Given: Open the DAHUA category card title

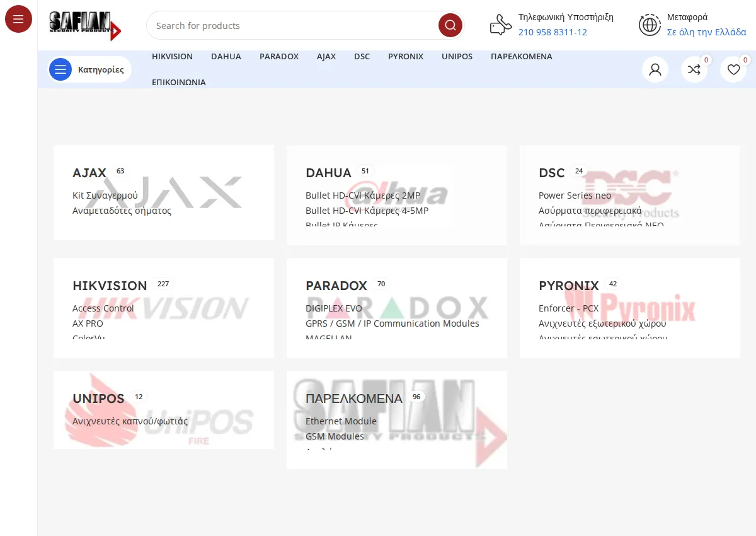Looking at the screenshot, I should (328, 173).
